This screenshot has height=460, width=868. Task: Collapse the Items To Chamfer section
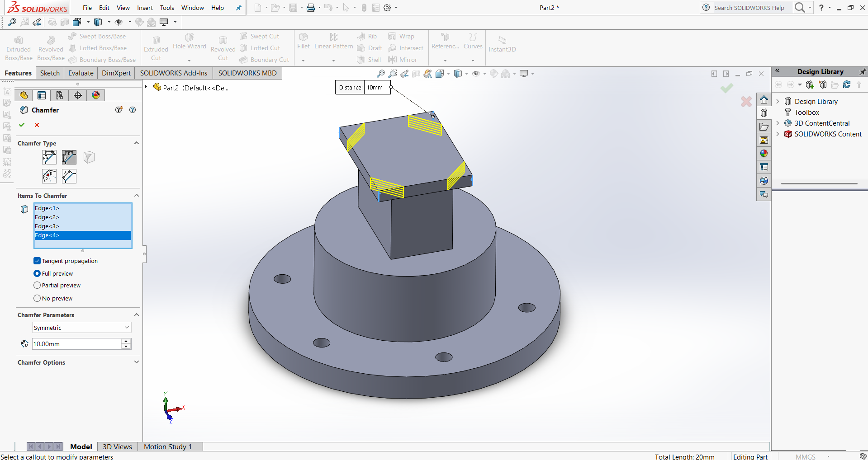tap(137, 195)
